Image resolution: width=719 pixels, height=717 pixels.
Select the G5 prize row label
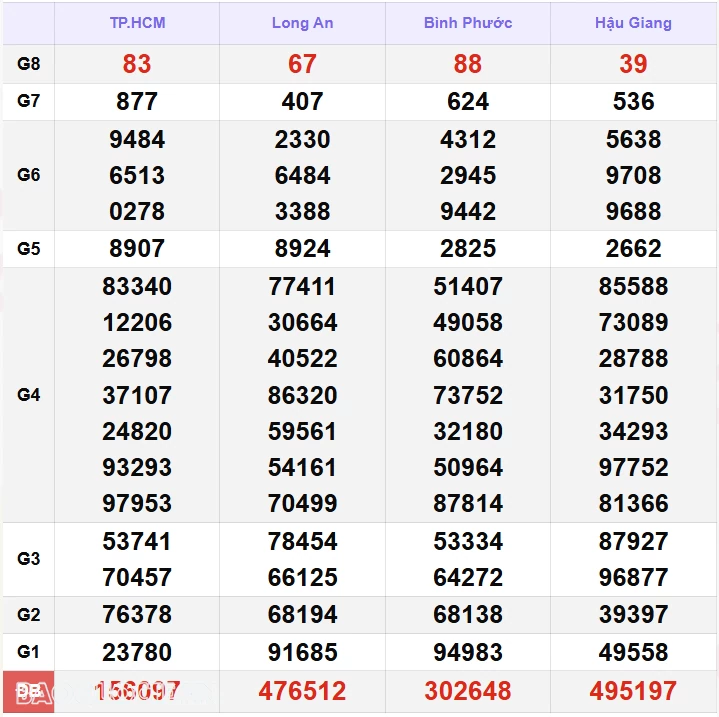click(29, 248)
